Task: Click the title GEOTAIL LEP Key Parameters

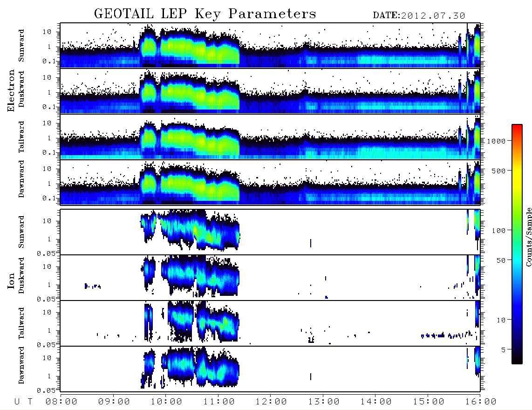Action: point(205,14)
